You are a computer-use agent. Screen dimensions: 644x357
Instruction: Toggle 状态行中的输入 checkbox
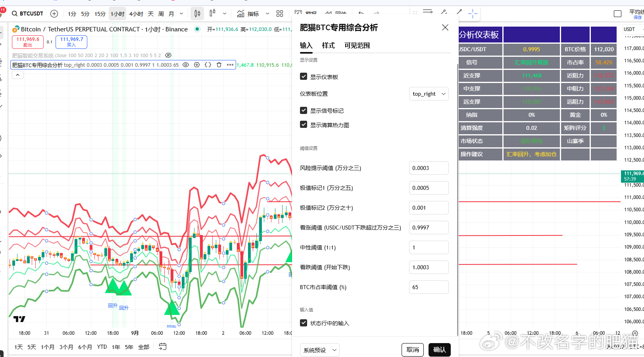(304, 323)
